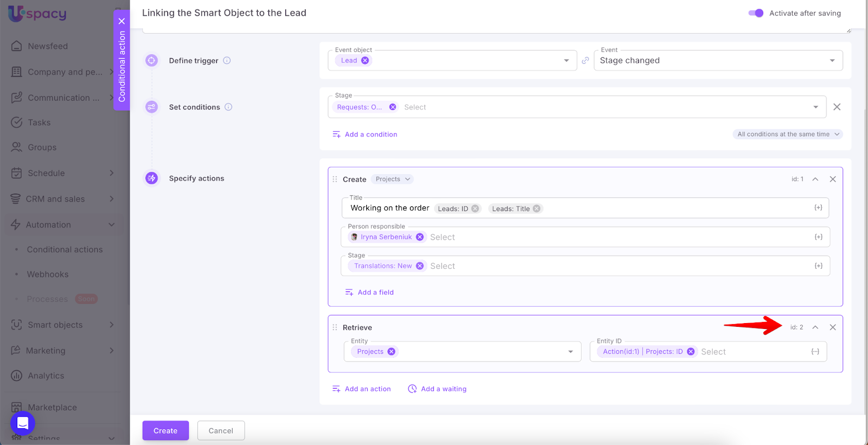Delete the Stage condition row
The image size is (868, 445).
click(x=837, y=107)
